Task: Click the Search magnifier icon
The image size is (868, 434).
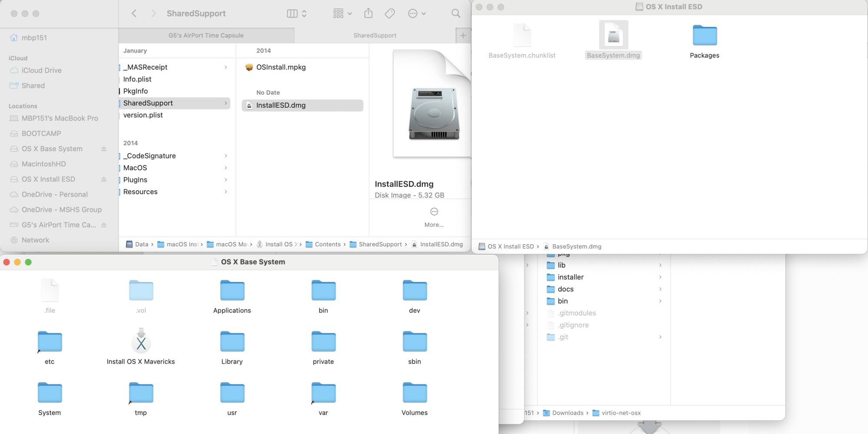Action: (x=456, y=13)
